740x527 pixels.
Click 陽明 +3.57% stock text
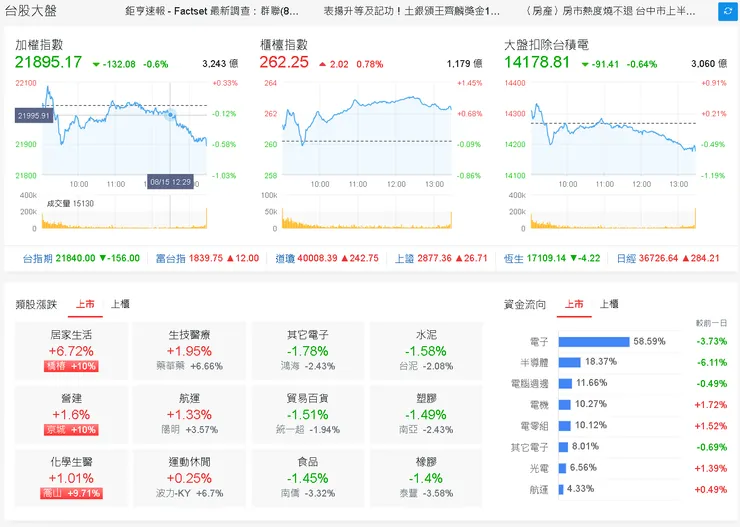coord(189,430)
